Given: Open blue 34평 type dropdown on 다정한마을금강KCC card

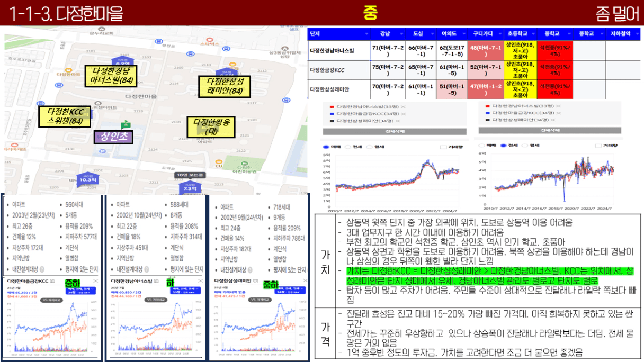Looking at the screenshot, I should [x=82, y=291].
